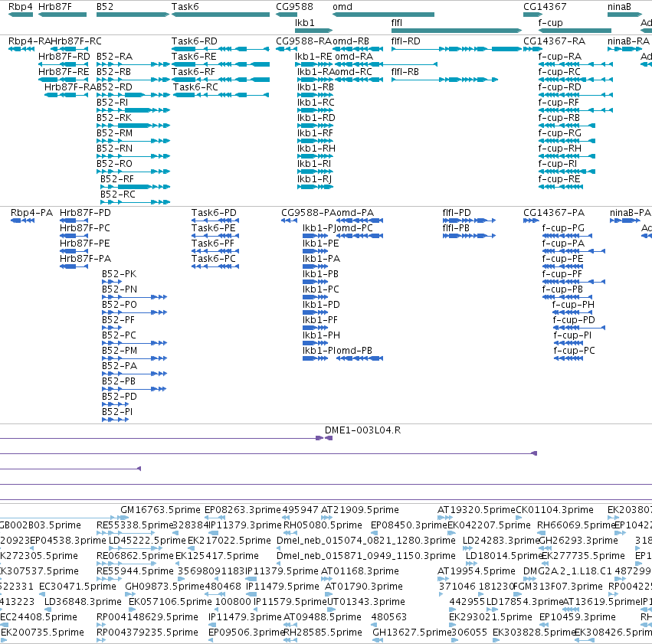This screenshot has width=652, height=644.
Task: Select the omd gene name
Action: point(342,7)
